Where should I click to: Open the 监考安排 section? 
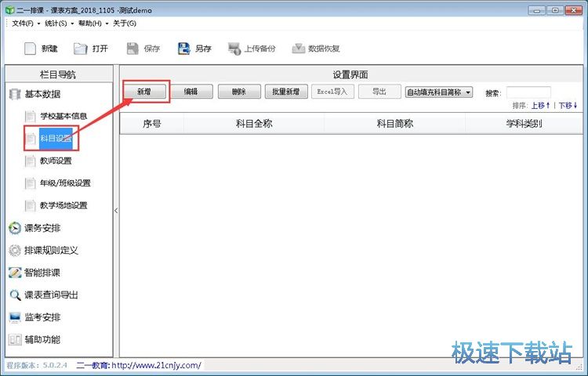tap(42, 317)
